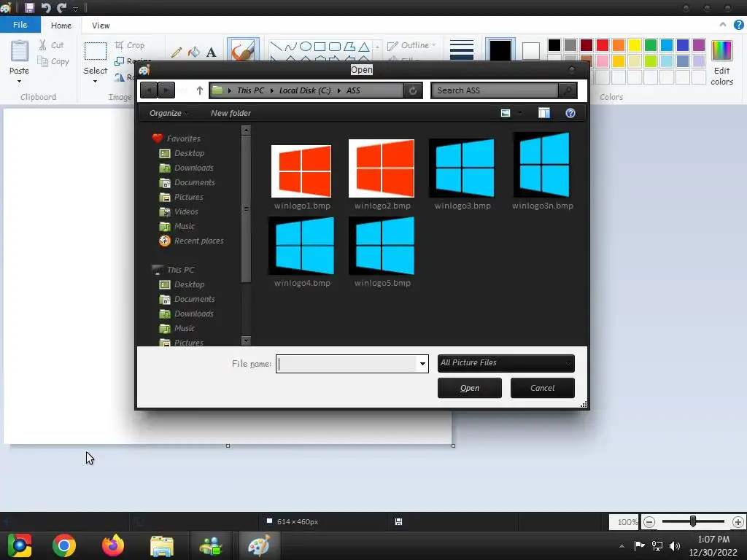Select the Pencil tool in Paint ribbon

click(177, 52)
